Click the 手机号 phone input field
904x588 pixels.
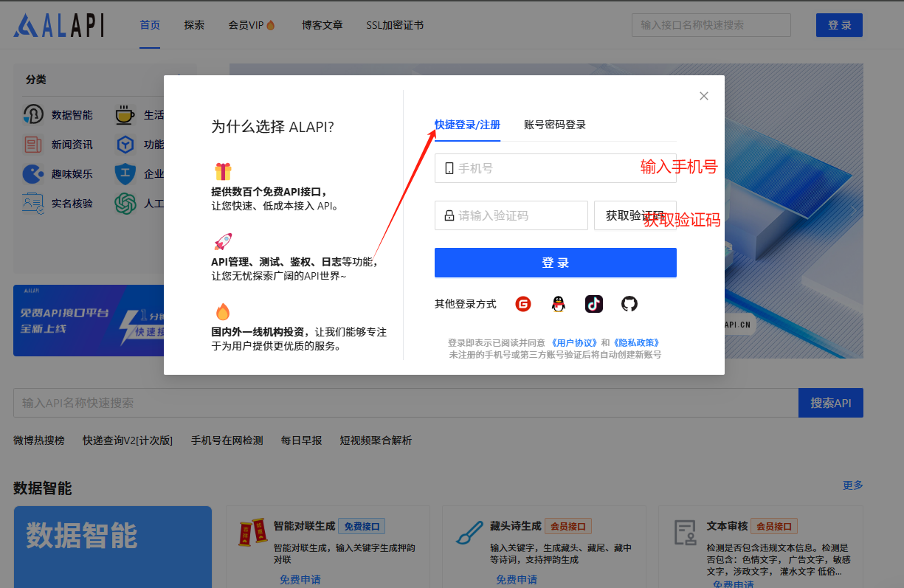[555, 167]
